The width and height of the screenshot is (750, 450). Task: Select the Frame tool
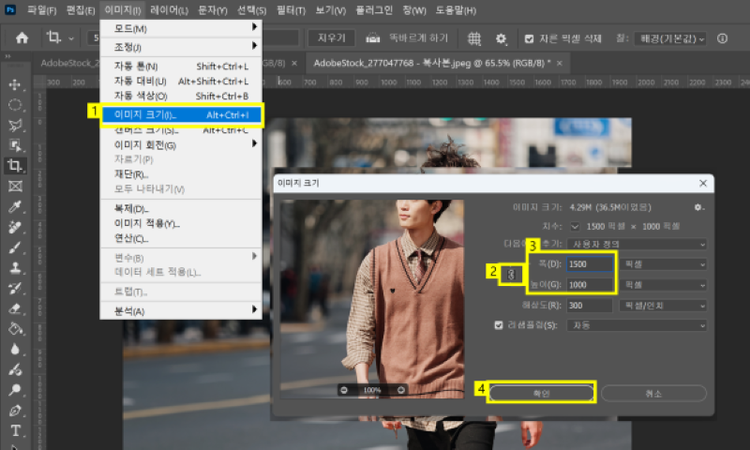[x=15, y=186]
